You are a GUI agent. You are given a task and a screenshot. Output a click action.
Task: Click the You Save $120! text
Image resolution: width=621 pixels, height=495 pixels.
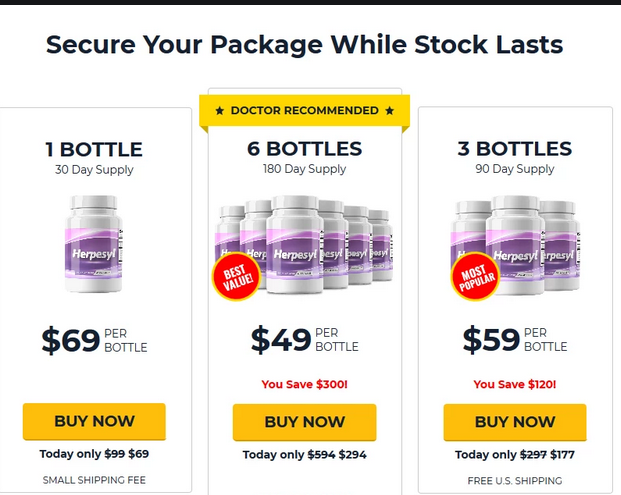pyautogui.click(x=515, y=384)
